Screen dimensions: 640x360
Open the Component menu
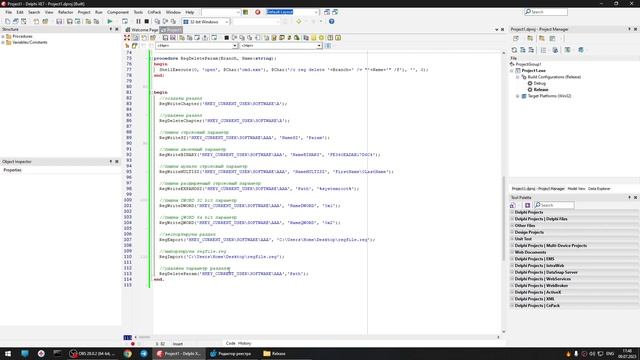(118, 12)
